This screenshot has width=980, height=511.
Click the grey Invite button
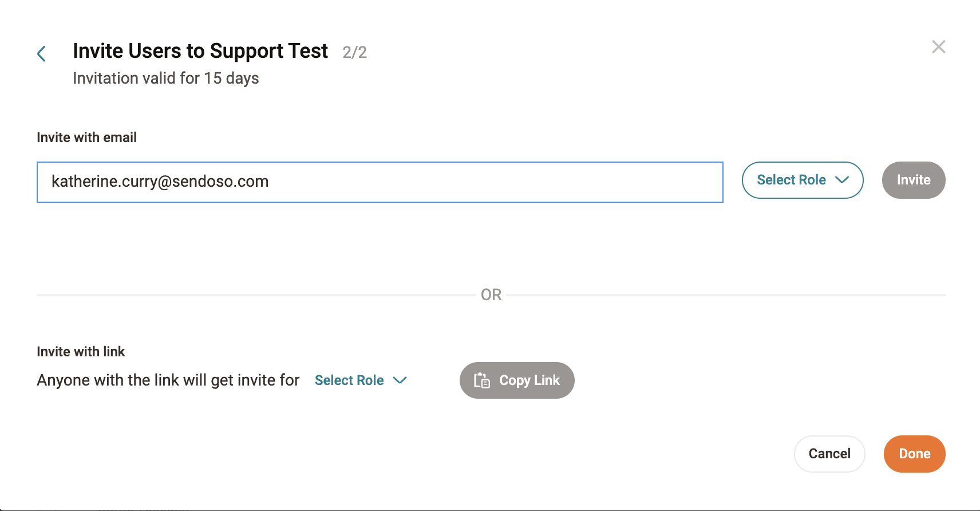point(914,180)
